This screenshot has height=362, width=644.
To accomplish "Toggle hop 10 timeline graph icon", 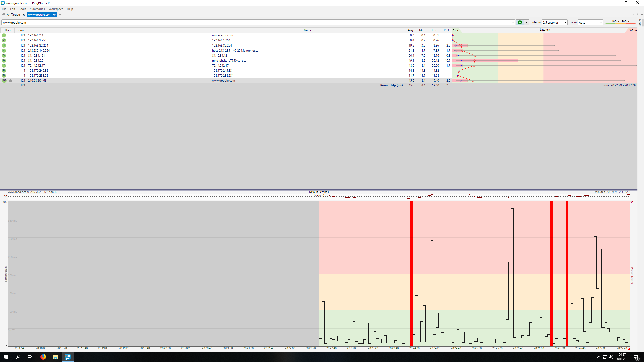I will 11,81.
